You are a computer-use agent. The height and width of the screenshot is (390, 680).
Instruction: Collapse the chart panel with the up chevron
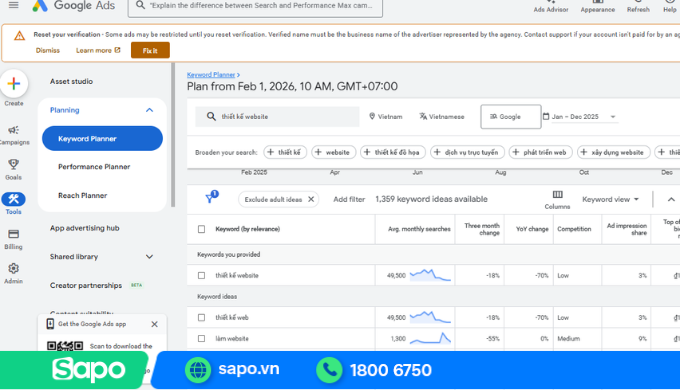click(x=671, y=199)
